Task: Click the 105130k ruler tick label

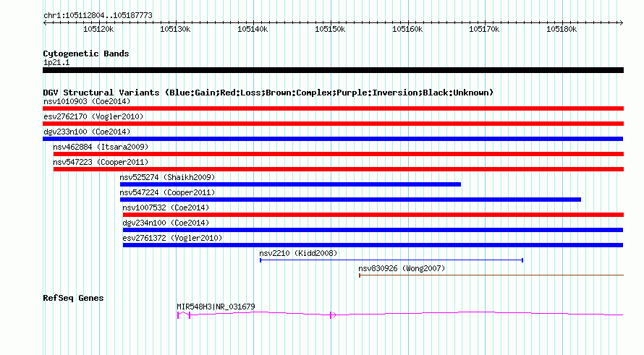Action: (175, 29)
